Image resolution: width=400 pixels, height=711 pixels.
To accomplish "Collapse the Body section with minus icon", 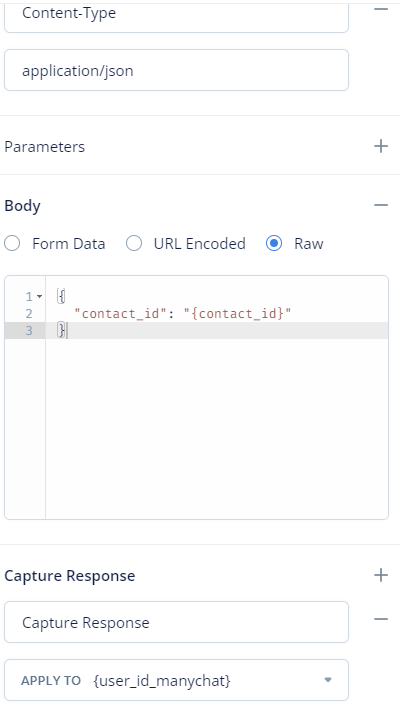I will 381,205.
